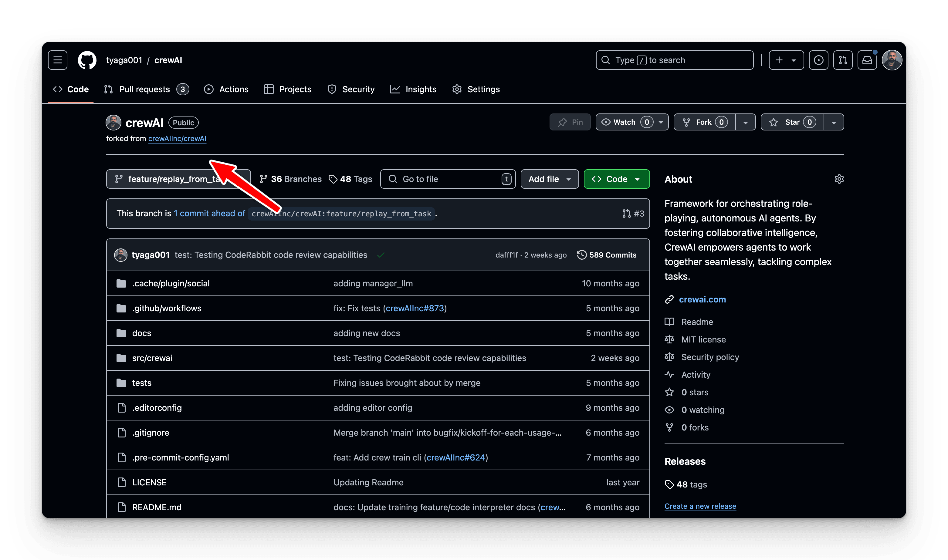Open pull requests icon in header

(843, 60)
